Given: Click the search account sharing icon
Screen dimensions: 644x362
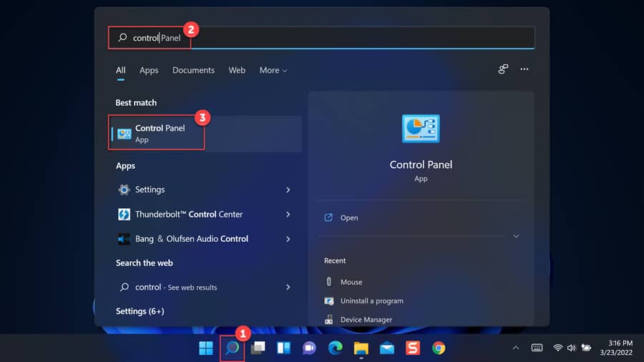Looking at the screenshot, I should pyautogui.click(x=503, y=69).
